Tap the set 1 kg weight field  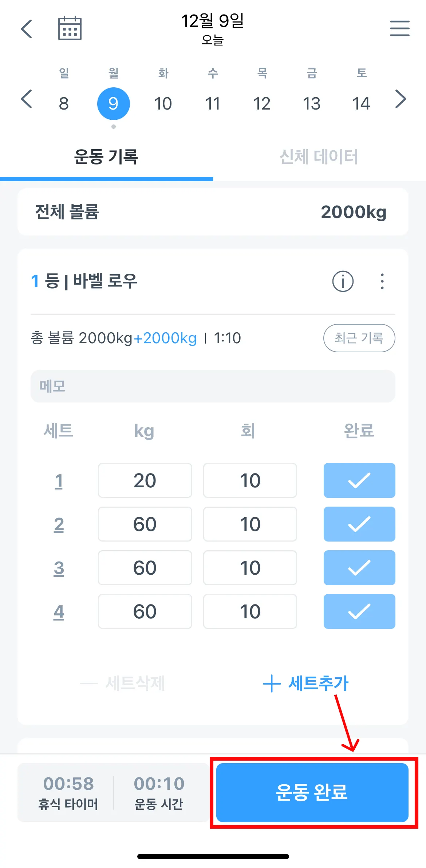(x=145, y=480)
